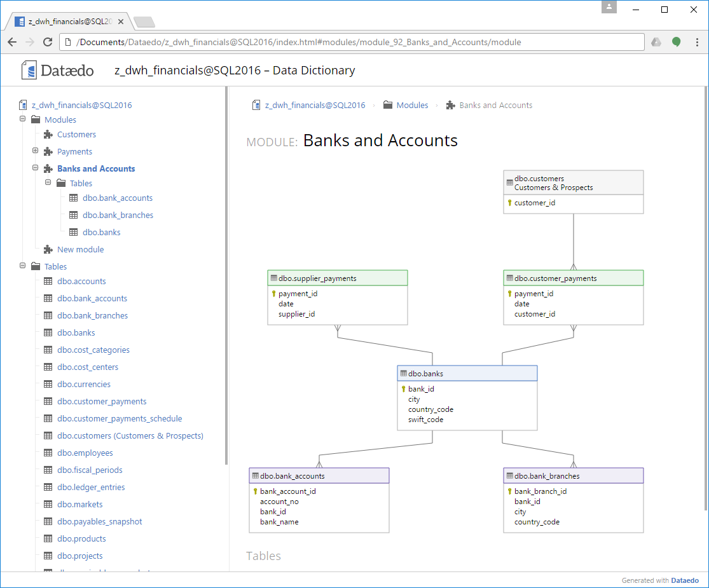Collapse the Tables folder under Banks and Accounts

[x=48, y=182]
